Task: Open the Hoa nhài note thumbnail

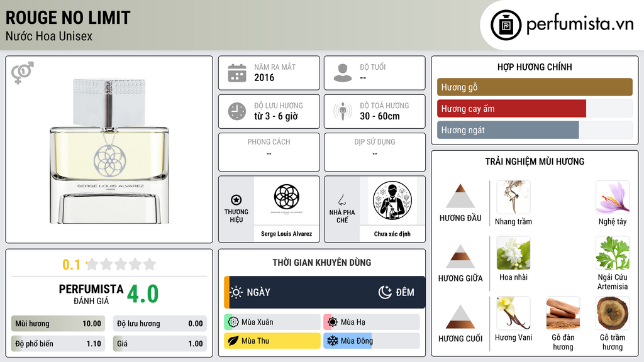Action: pyautogui.click(x=513, y=253)
